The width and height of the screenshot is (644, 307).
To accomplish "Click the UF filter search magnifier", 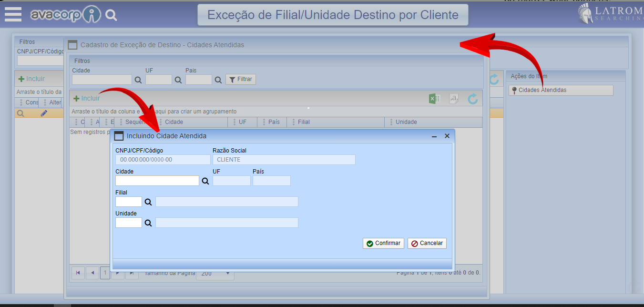I will (178, 80).
